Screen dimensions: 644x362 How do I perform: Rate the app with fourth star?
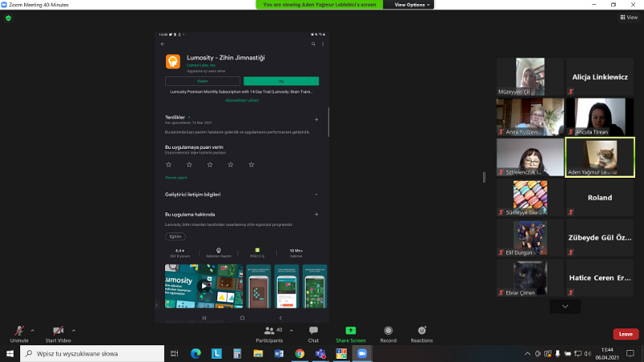click(x=230, y=165)
